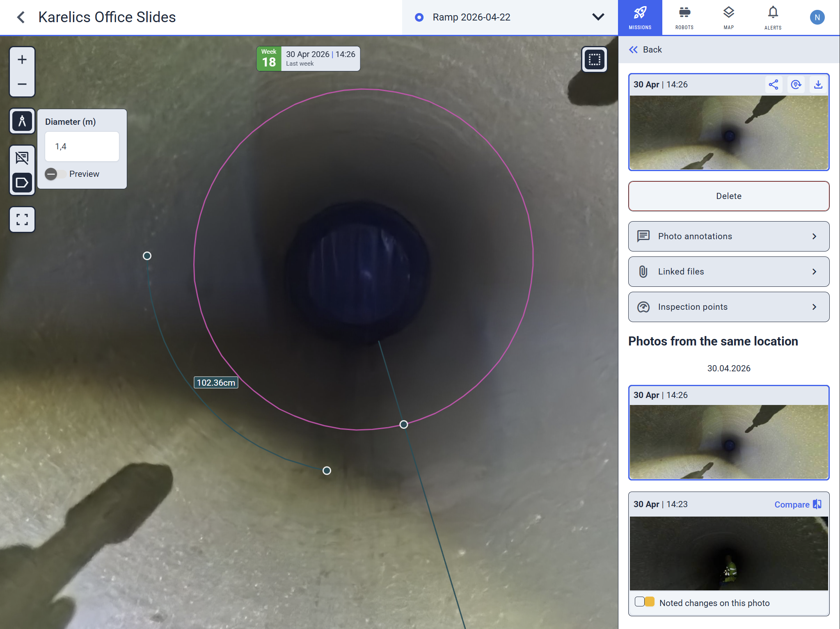This screenshot has width=840, height=629.
Task: Zoom in with the plus button
Action: (22, 59)
